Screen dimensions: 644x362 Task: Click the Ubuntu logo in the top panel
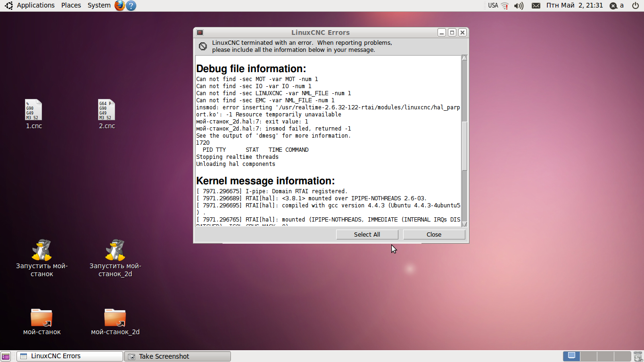(x=8, y=6)
